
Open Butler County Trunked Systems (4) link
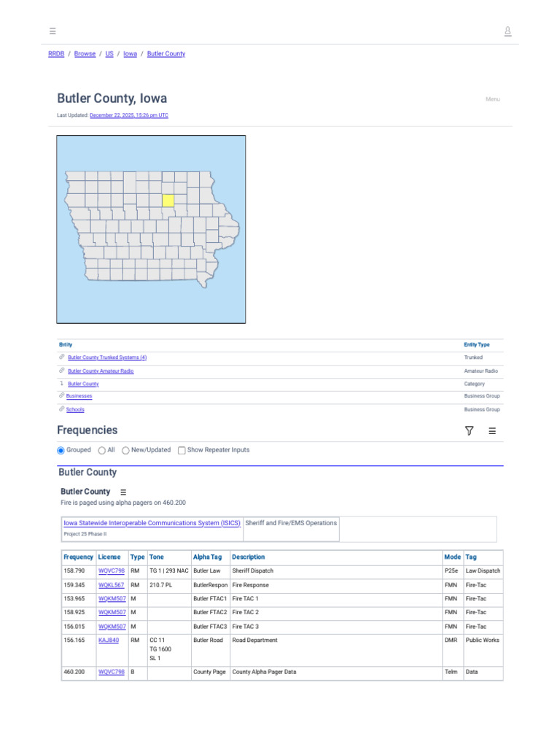[107, 357]
